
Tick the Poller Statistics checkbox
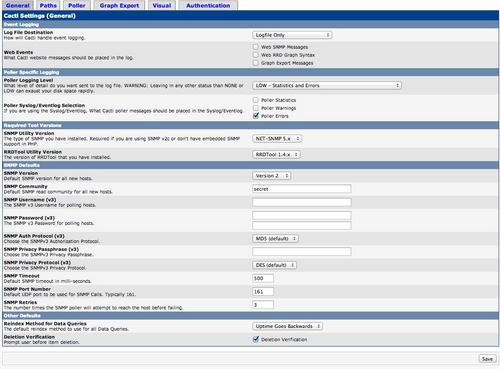point(256,100)
